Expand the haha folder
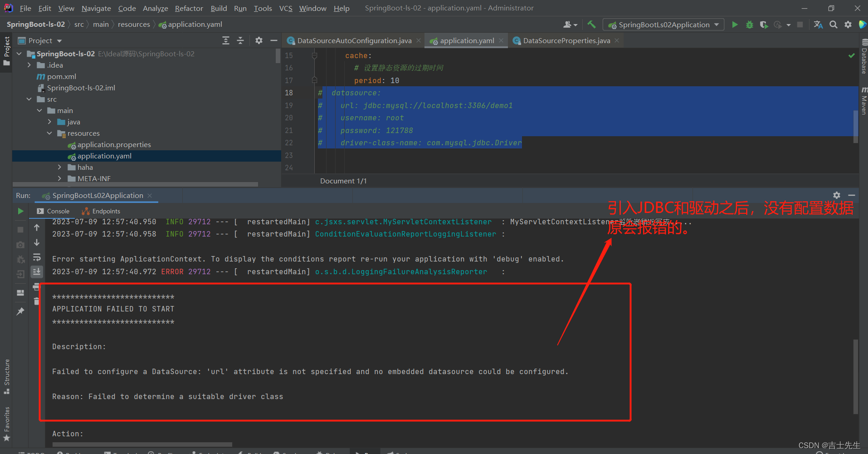868x454 pixels. (x=59, y=167)
